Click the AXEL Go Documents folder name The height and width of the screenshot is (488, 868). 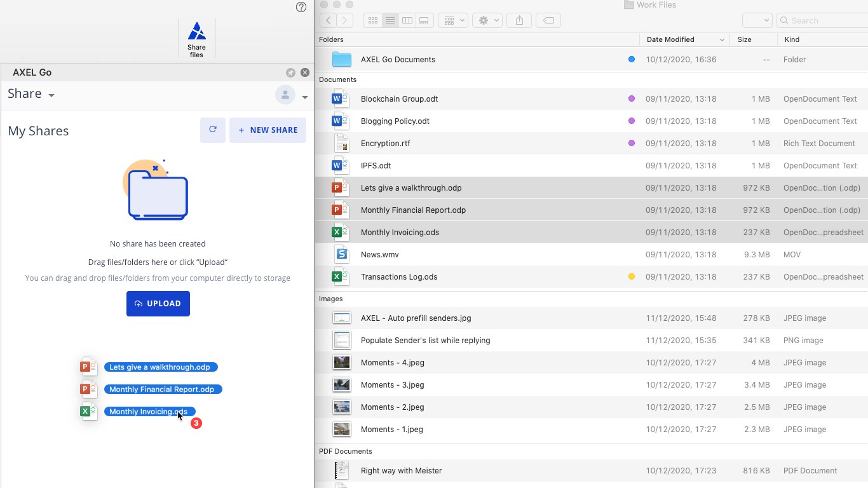tap(398, 59)
